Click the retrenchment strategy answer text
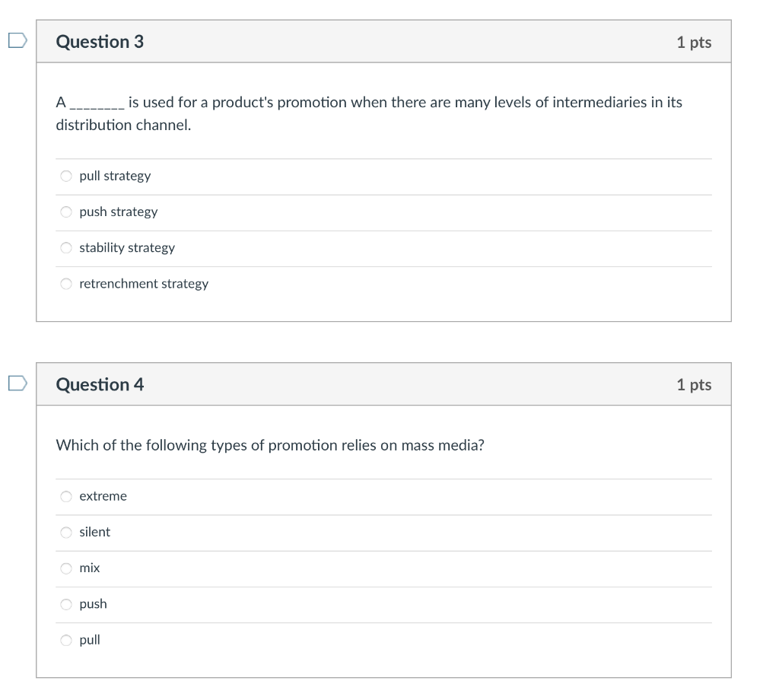The image size is (779, 700). pos(145,283)
